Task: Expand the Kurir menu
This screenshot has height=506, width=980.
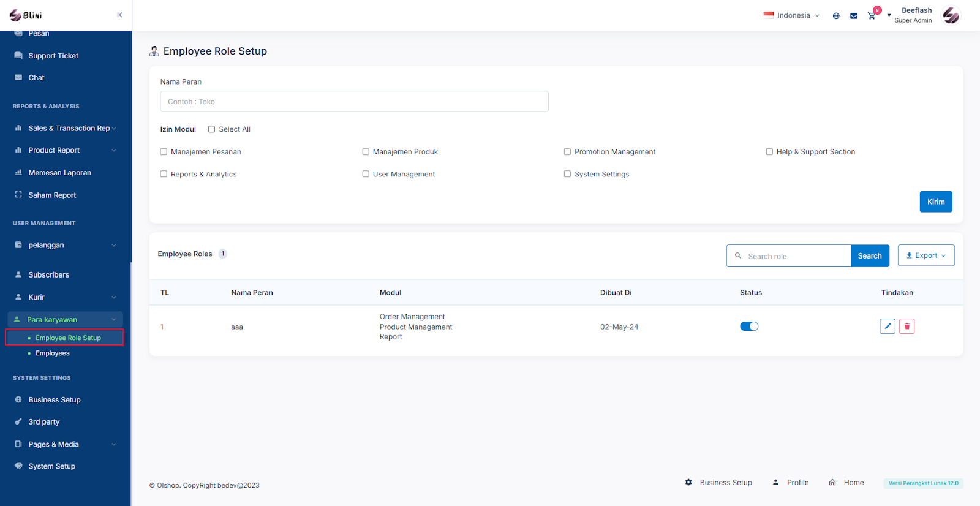Action: (x=114, y=298)
